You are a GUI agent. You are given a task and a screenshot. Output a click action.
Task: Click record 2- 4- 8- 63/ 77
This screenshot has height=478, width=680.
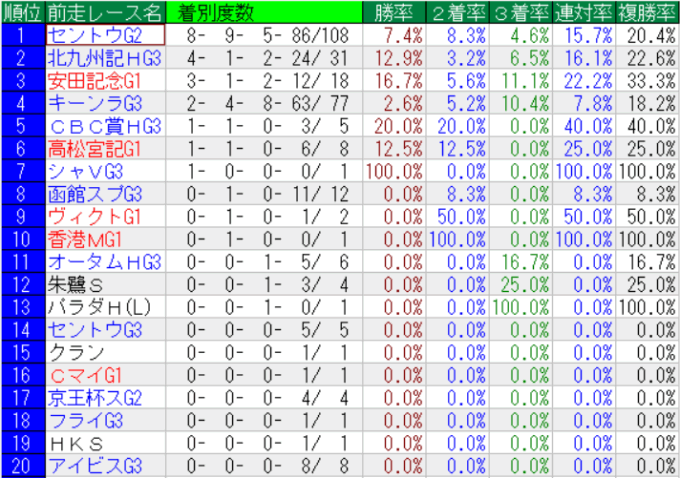point(268,103)
